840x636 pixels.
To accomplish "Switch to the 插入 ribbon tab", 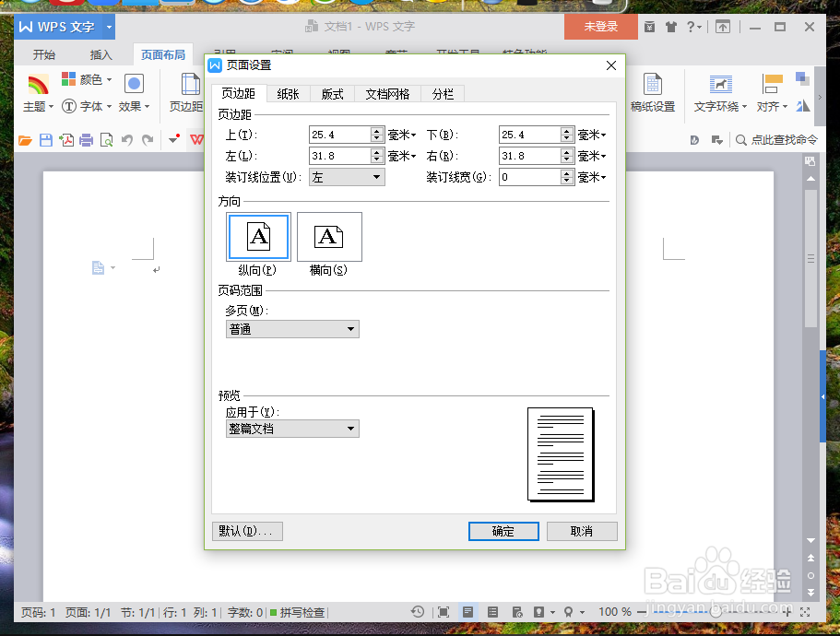I will click(101, 54).
